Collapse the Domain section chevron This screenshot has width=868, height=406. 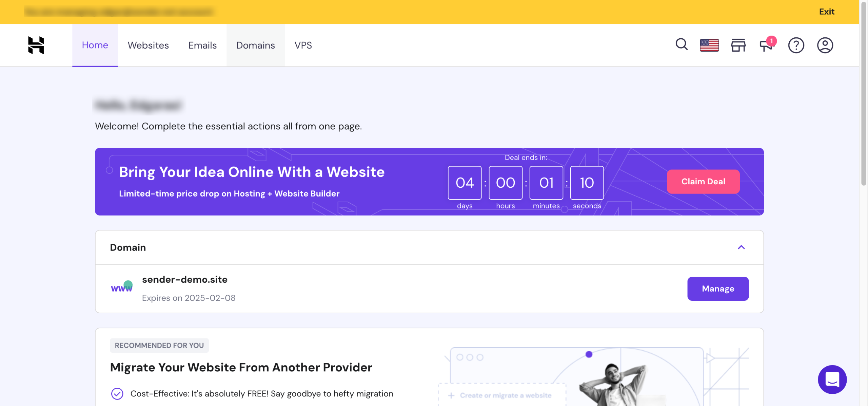[x=741, y=247]
